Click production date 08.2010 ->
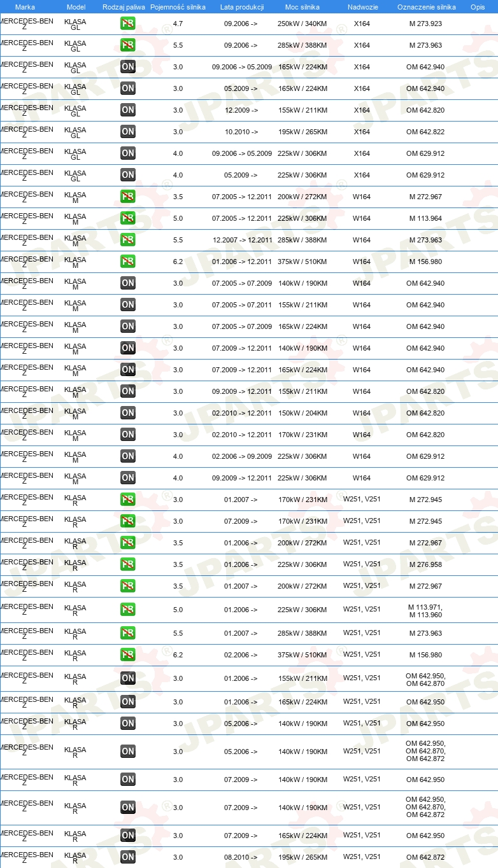The width and height of the screenshot is (498, 868). (241, 857)
